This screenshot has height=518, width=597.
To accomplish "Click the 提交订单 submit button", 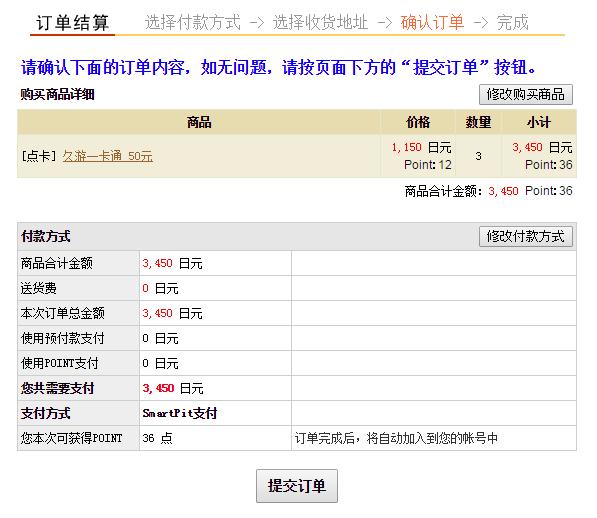I will 297,486.
